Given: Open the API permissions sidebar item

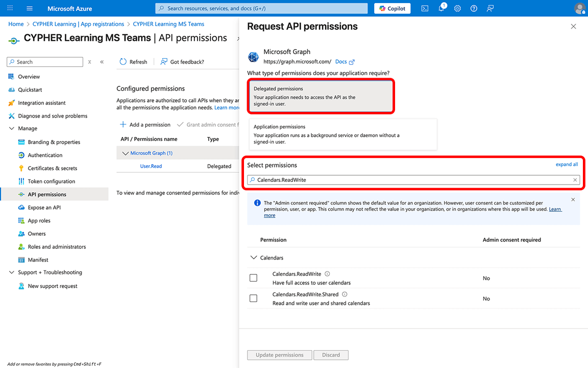Looking at the screenshot, I should point(55,194).
